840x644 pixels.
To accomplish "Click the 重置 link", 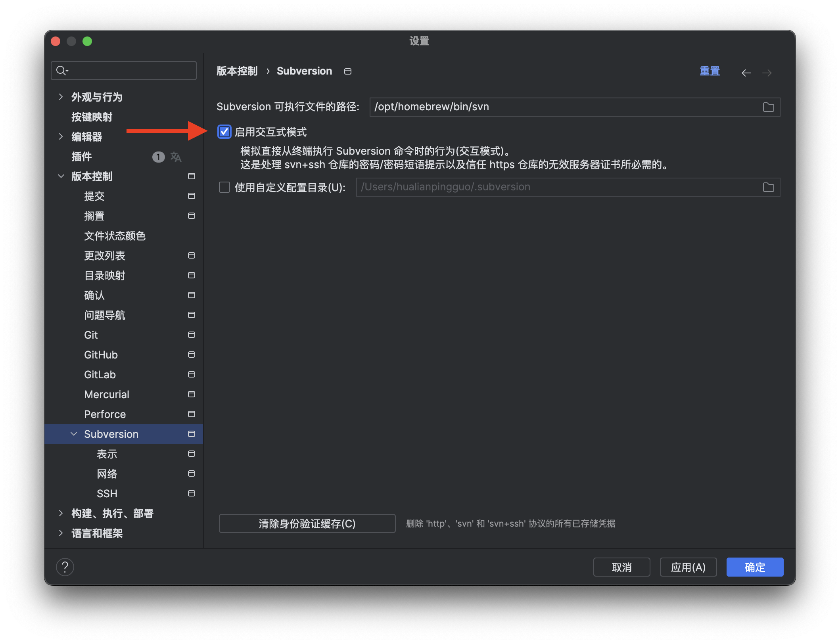I will (x=710, y=71).
